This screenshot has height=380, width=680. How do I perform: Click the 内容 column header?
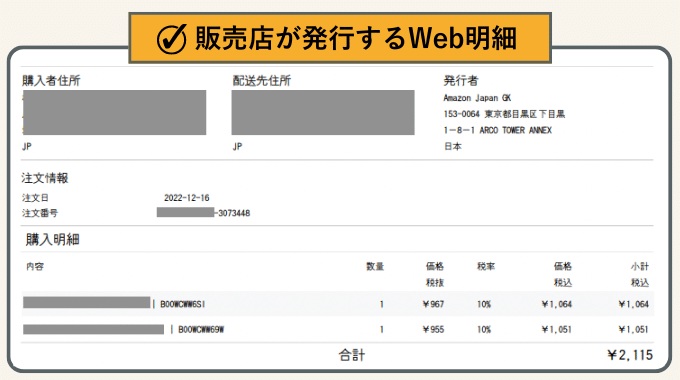pyautogui.click(x=35, y=266)
